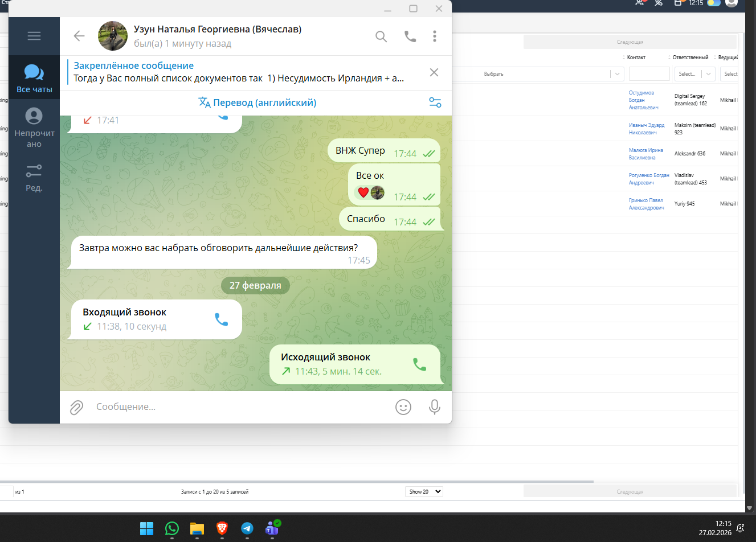The image size is (756, 542).
Task: Open the pinned message 'Закреплённое сообщение'
Action: (x=239, y=72)
